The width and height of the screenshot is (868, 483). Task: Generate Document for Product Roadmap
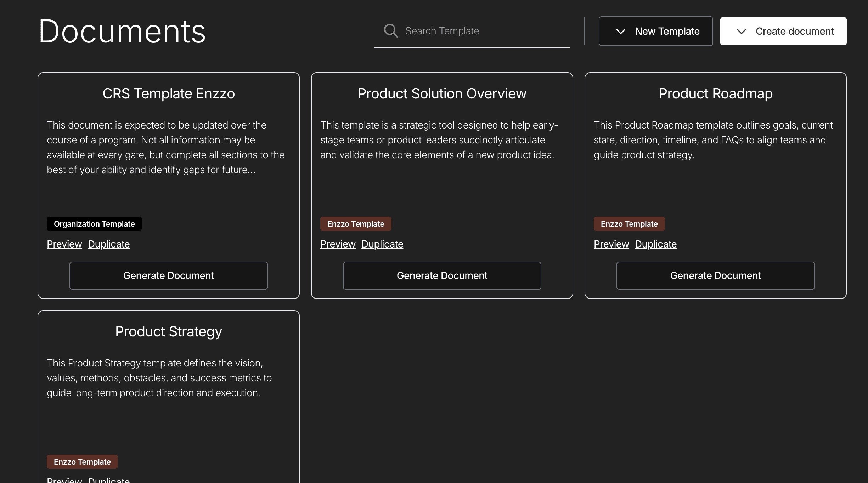pyautogui.click(x=715, y=275)
